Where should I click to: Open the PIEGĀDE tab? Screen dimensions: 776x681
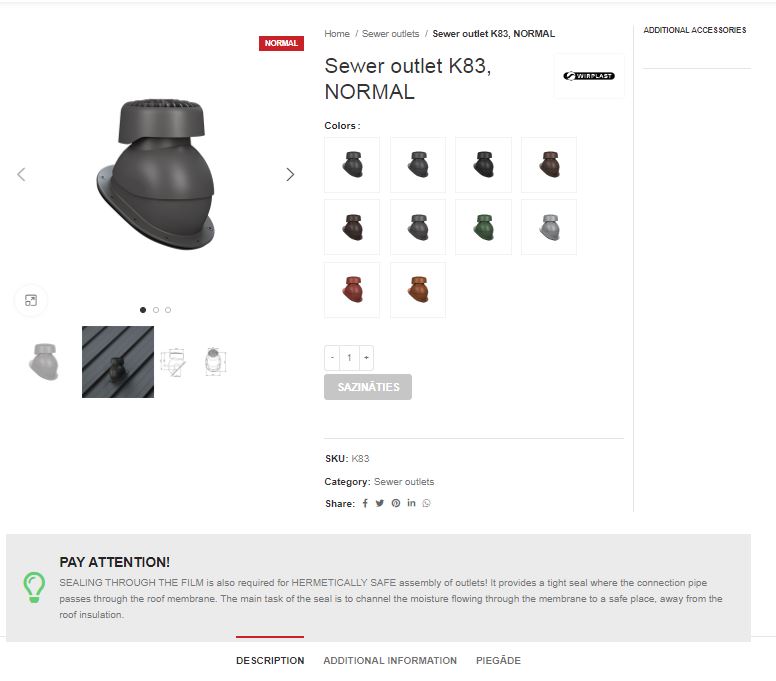[498, 661]
